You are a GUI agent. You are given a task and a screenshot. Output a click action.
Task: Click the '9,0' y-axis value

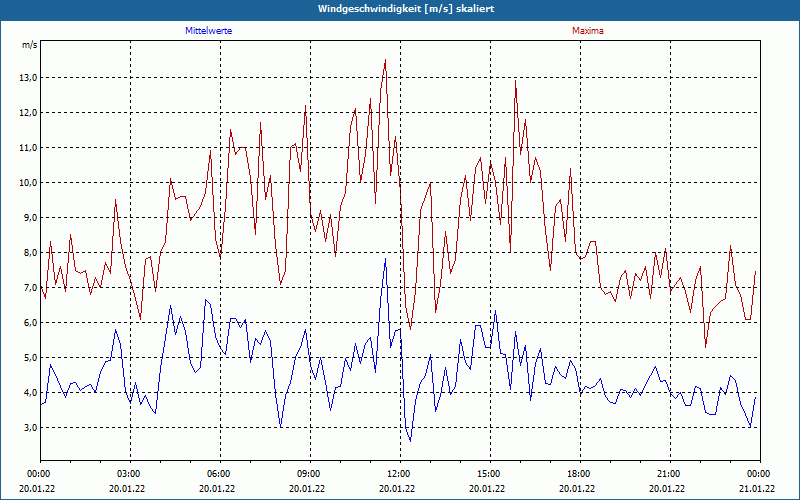pos(30,218)
